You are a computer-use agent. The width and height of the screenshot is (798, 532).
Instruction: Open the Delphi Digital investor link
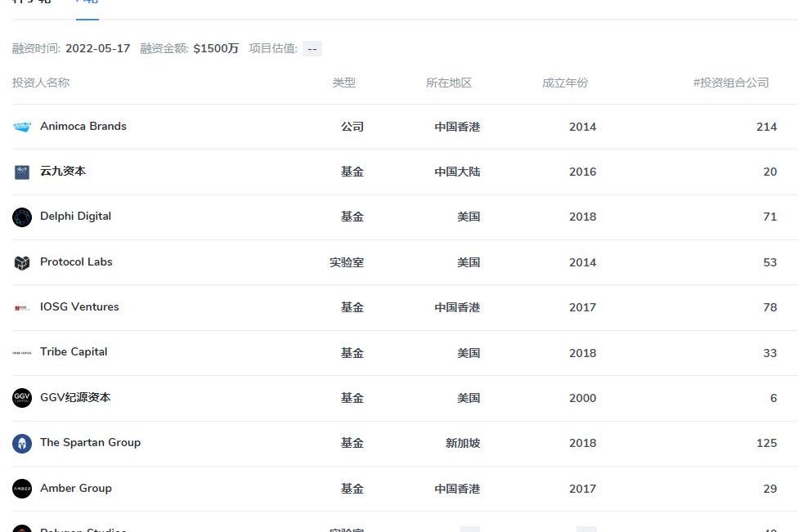[75, 217]
